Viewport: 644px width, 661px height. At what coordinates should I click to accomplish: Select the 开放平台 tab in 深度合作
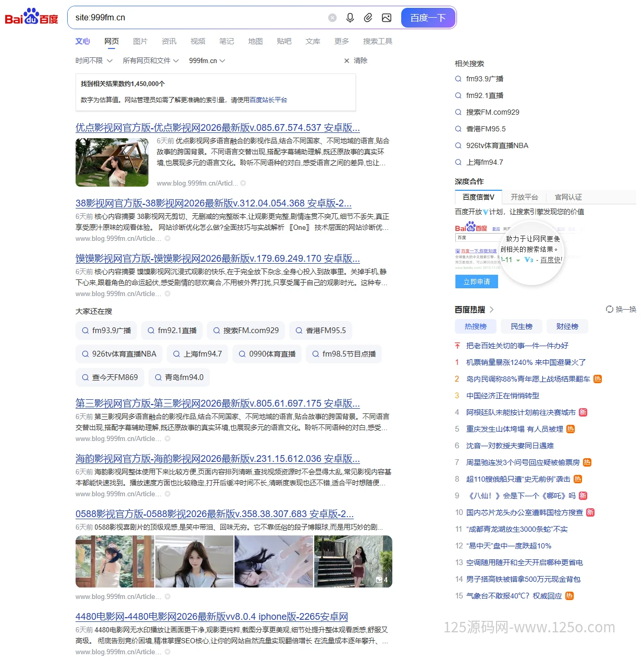pos(524,197)
